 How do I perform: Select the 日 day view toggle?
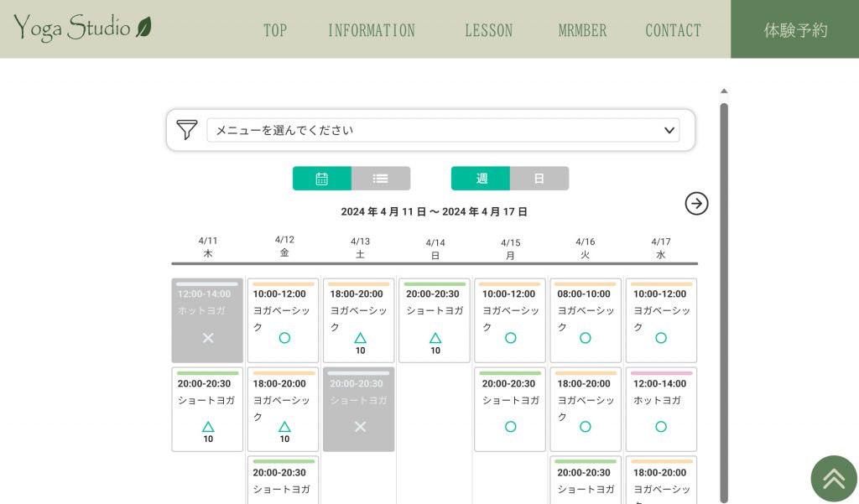click(539, 179)
